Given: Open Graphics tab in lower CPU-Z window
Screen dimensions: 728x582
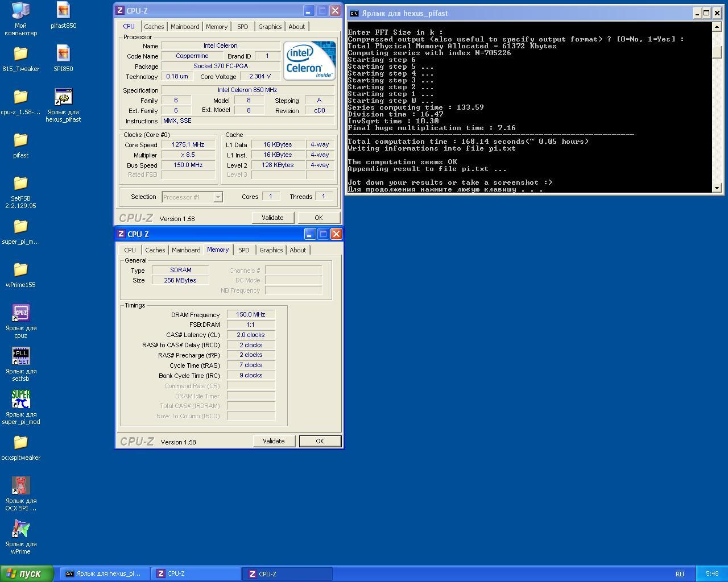Looking at the screenshot, I should tap(271, 250).
